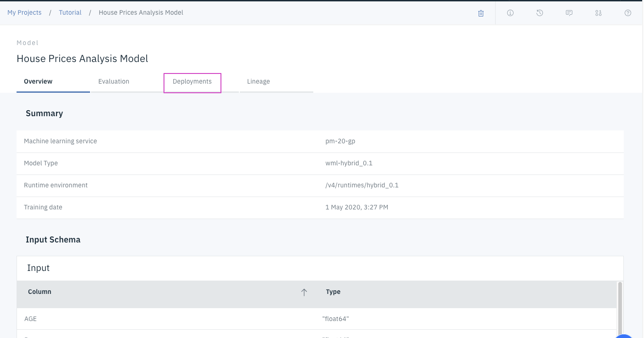644x338 pixels.
Task: Select the "1 May 2020, 3:27 PM" training date
Action: coord(357,207)
